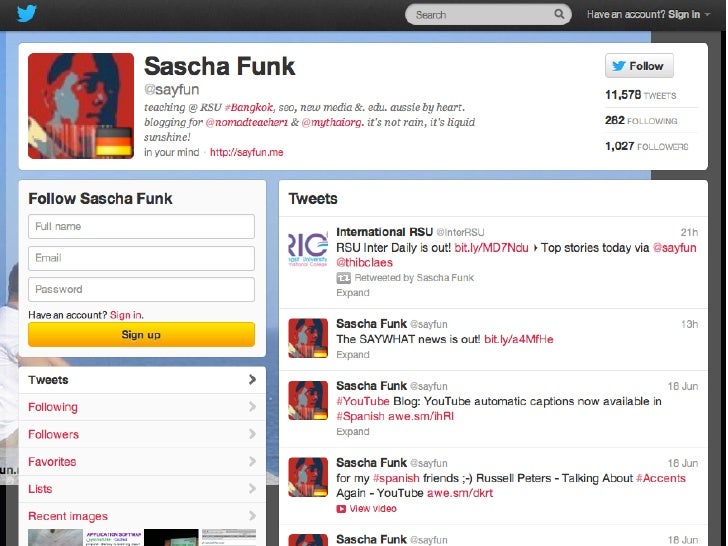The width and height of the screenshot is (728, 546).
Task: Open the 13h tweet timestamp
Action: 689,324
